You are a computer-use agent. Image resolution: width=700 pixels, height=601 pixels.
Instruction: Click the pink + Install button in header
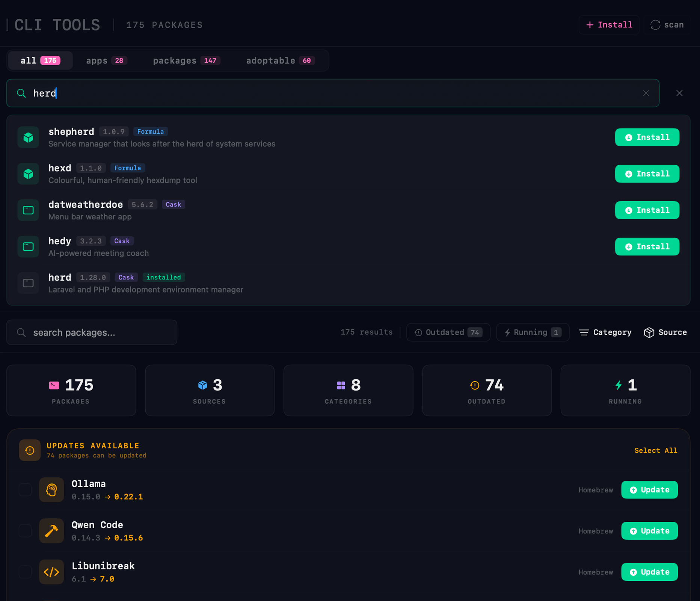(x=609, y=25)
